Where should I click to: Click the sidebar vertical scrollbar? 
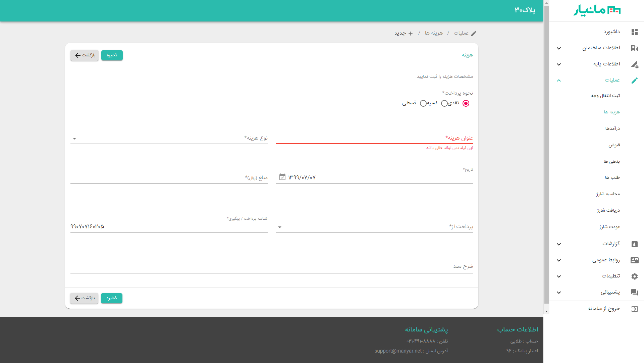coord(546,154)
